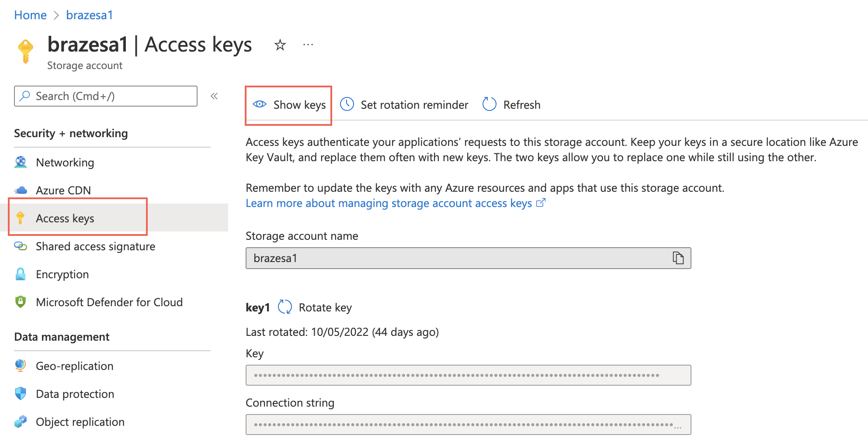Click the Home breadcrumb link

click(x=30, y=15)
